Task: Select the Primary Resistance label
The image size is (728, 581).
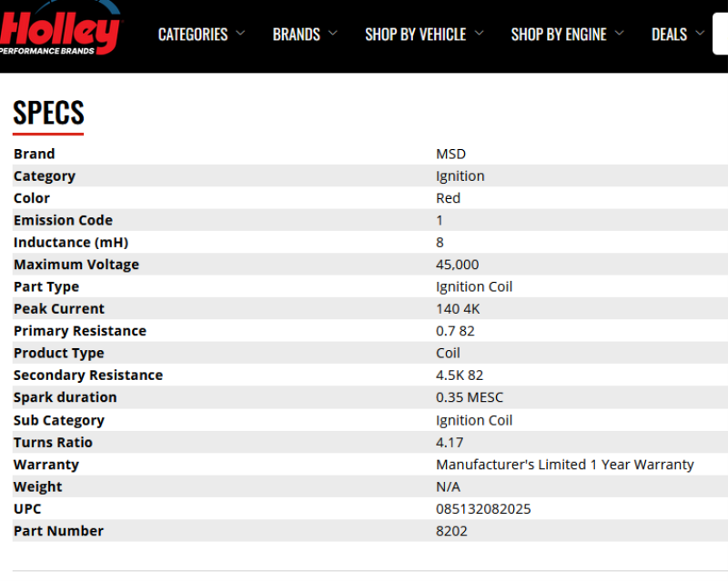Action: pyautogui.click(x=80, y=331)
